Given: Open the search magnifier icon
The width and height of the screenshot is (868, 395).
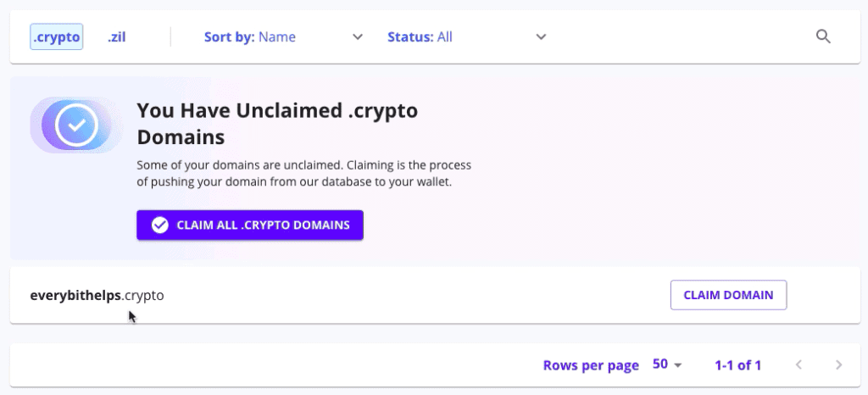Looking at the screenshot, I should (x=822, y=36).
